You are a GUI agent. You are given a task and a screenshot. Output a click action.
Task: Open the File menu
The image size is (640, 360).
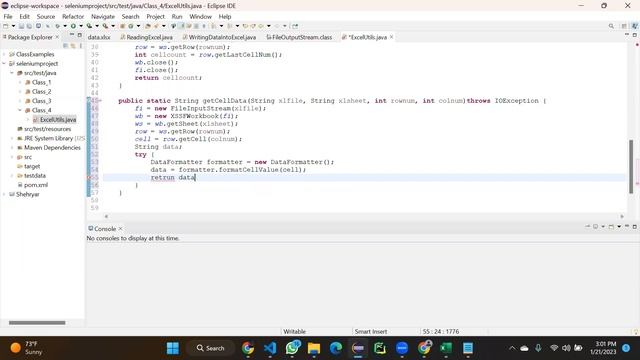8,16
